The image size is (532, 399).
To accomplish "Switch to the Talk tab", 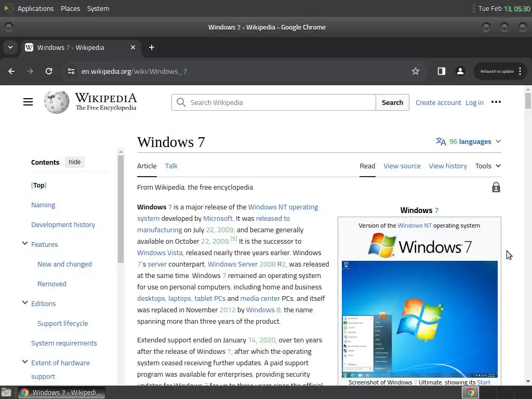I will pos(171,166).
